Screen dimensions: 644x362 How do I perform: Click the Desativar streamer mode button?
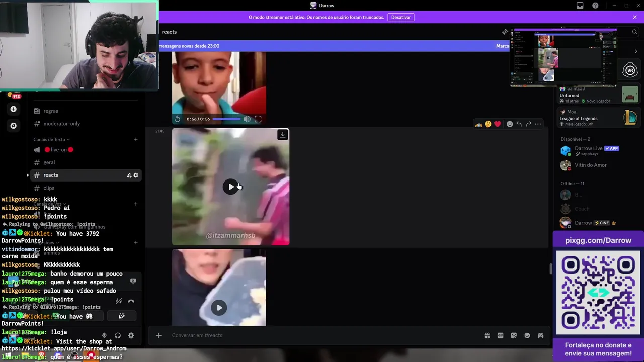[401, 17]
